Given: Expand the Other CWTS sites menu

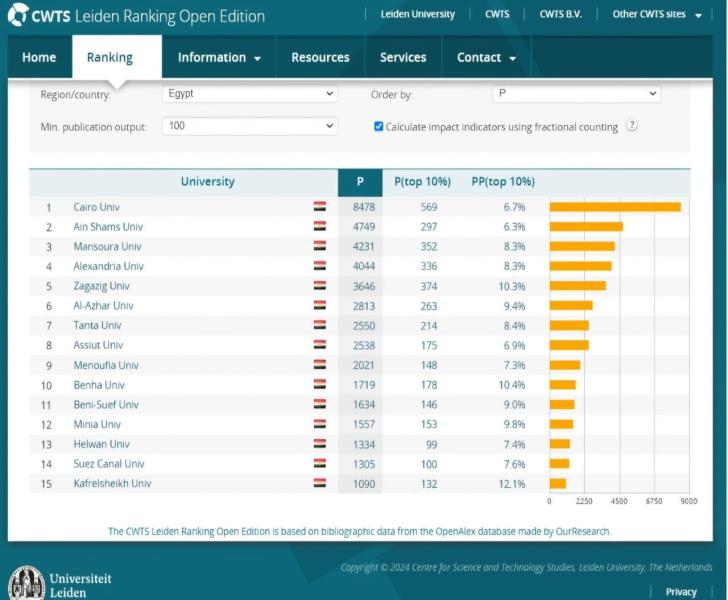Looking at the screenshot, I should click(657, 14).
